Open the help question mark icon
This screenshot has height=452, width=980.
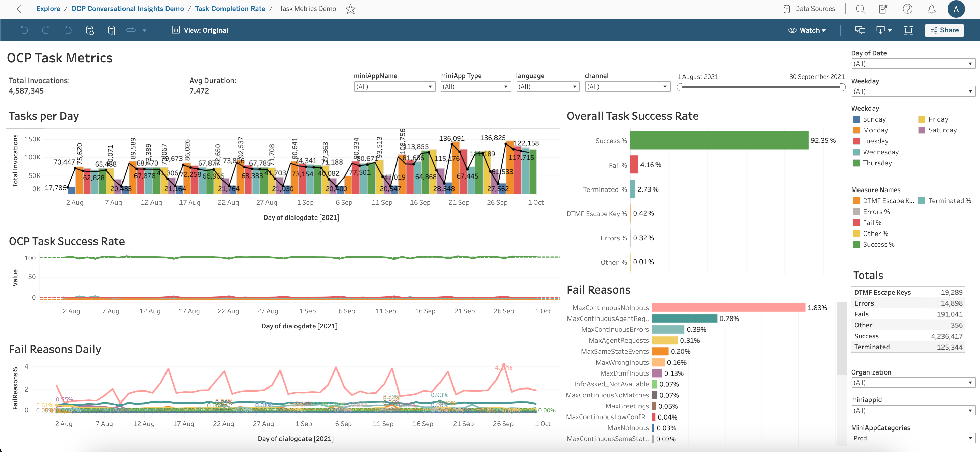[x=907, y=9]
